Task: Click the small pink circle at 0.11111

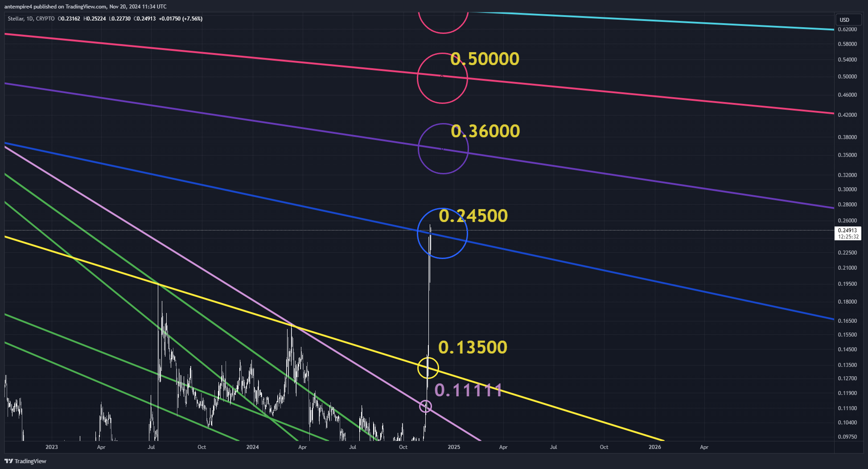Action: coord(426,406)
